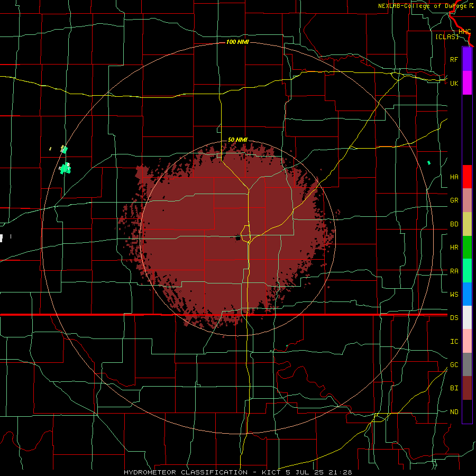
Task: Click the black radar site gap in the biological echo
Action: coord(238,237)
